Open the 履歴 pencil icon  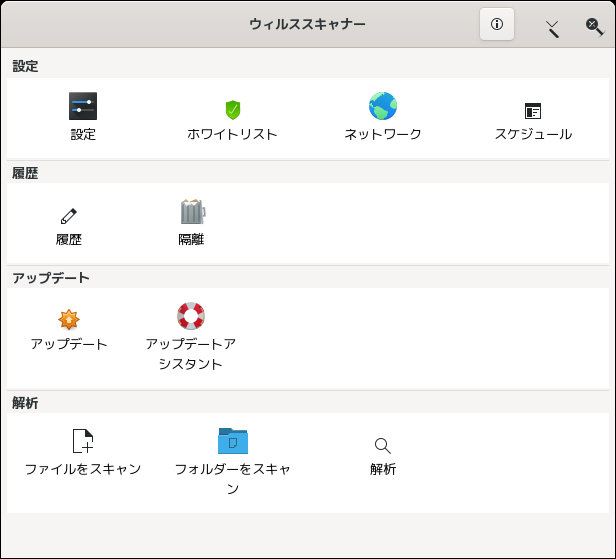(69, 216)
